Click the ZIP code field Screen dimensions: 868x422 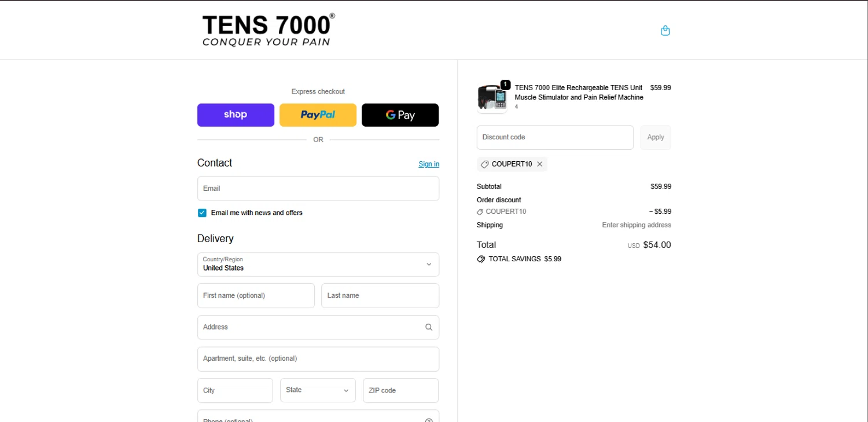pyautogui.click(x=401, y=390)
